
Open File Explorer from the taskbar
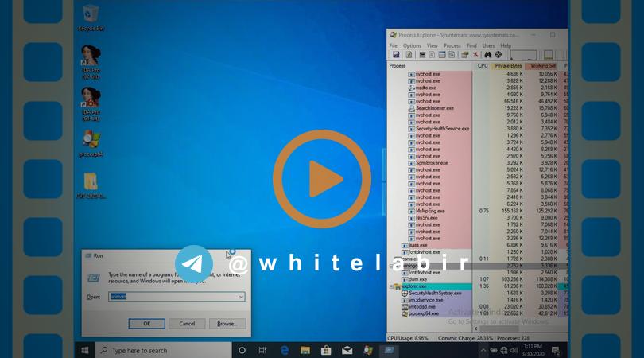click(305, 350)
